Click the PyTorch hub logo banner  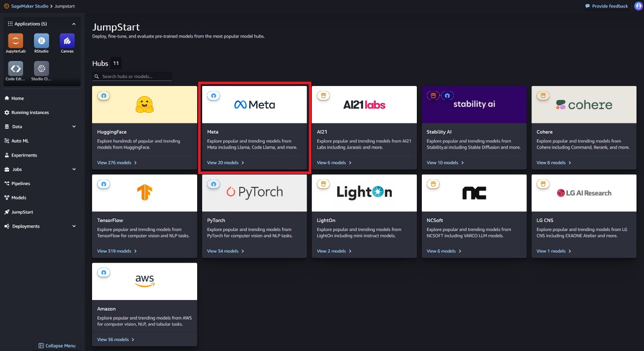tap(255, 193)
